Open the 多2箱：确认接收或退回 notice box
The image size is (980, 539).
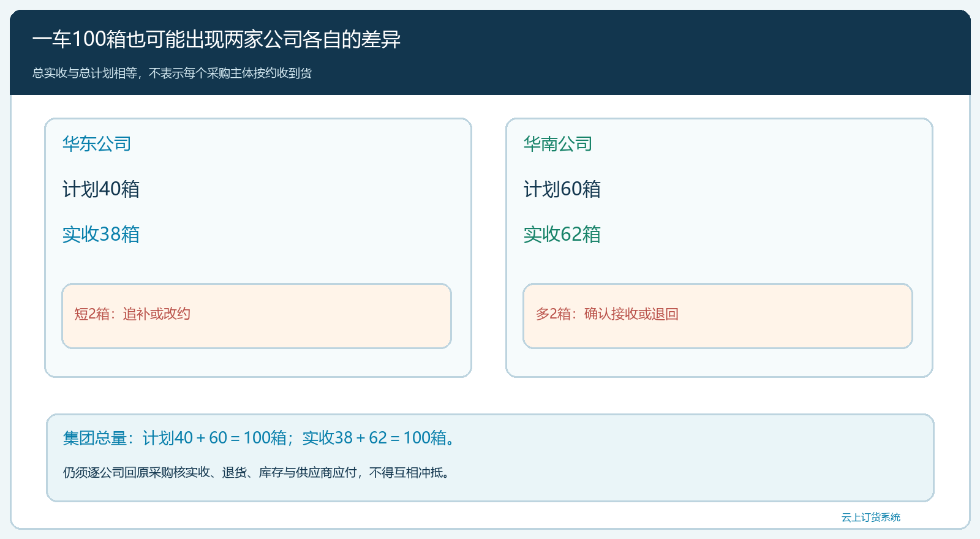point(718,316)
